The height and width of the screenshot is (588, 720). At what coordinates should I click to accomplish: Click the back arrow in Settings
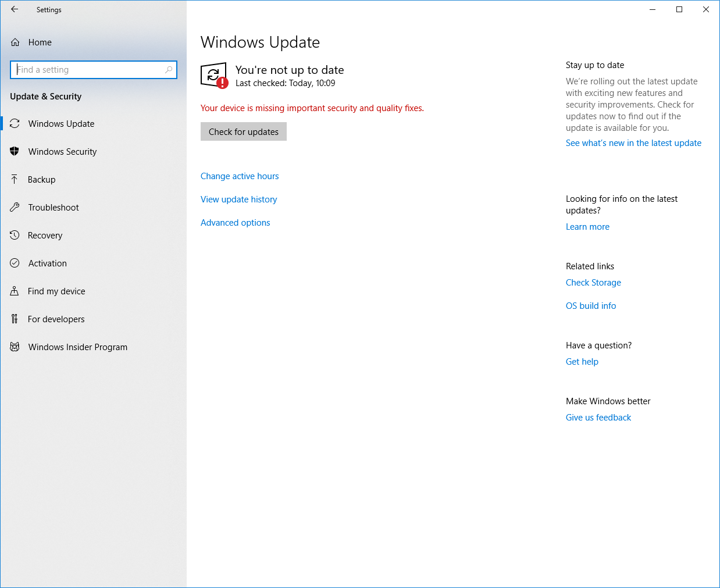pyautogui.click(x=15, y=9)
